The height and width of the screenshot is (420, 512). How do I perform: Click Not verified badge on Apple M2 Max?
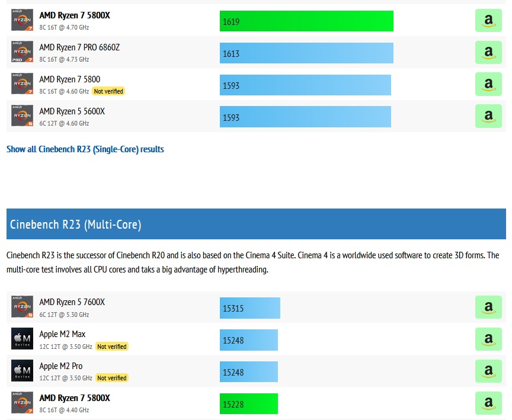[111, 347]
